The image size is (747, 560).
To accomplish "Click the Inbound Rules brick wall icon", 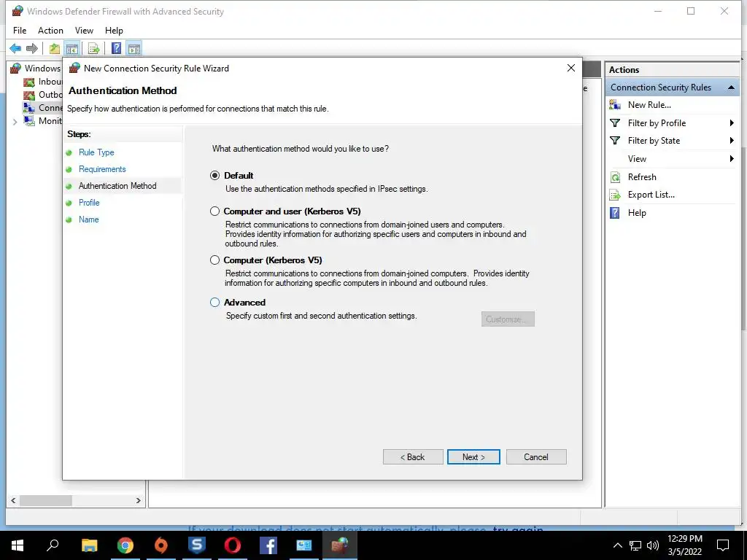I will [29, 82].
